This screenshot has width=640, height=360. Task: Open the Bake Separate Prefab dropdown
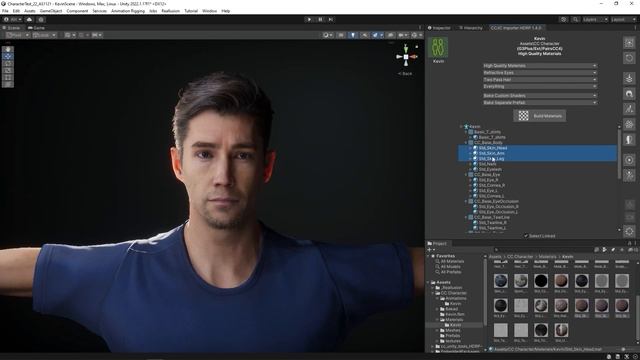point(540,102)
